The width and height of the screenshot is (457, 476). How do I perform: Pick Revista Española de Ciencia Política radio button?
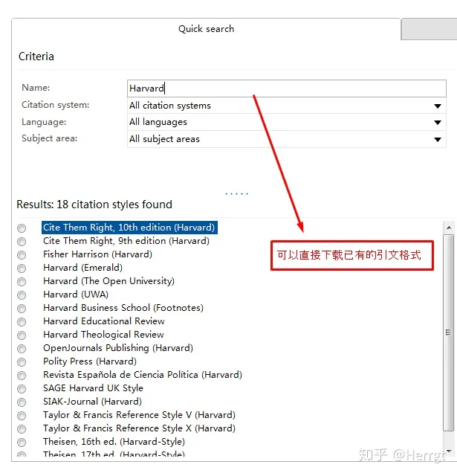tap(22, 375)
